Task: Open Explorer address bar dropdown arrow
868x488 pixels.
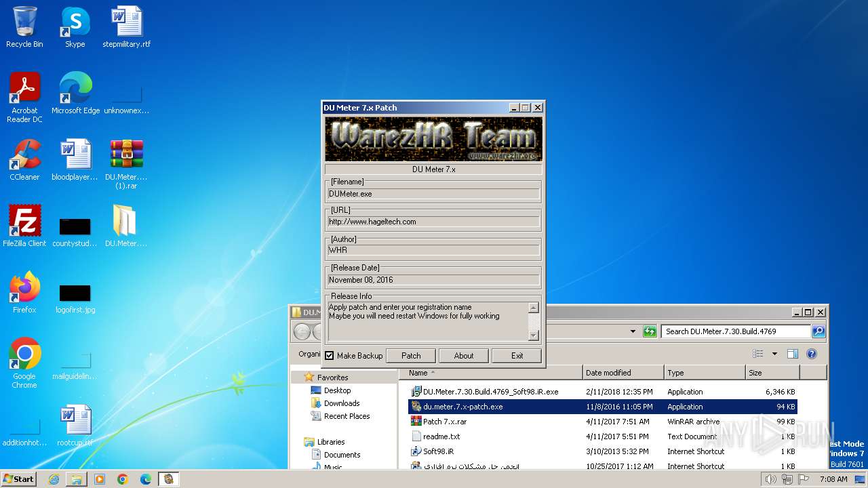Action: 633,331
